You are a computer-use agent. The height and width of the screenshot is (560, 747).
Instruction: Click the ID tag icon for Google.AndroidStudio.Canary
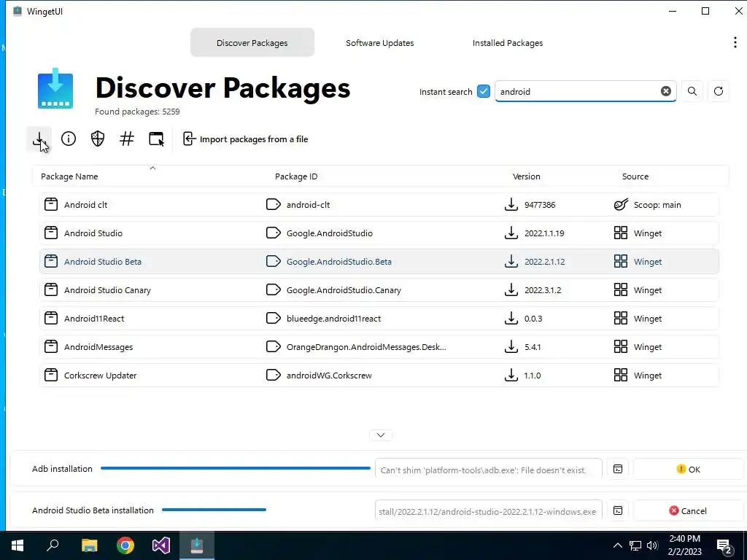[273, 289]
